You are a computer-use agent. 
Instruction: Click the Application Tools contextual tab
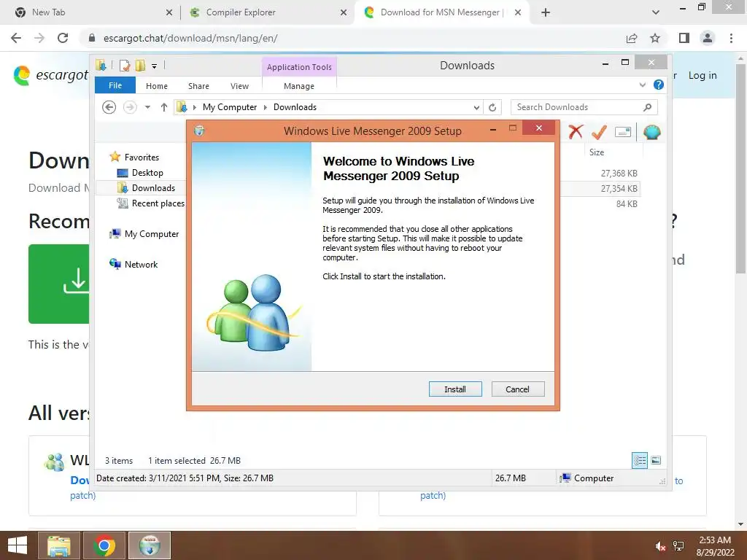click(299, 67)
